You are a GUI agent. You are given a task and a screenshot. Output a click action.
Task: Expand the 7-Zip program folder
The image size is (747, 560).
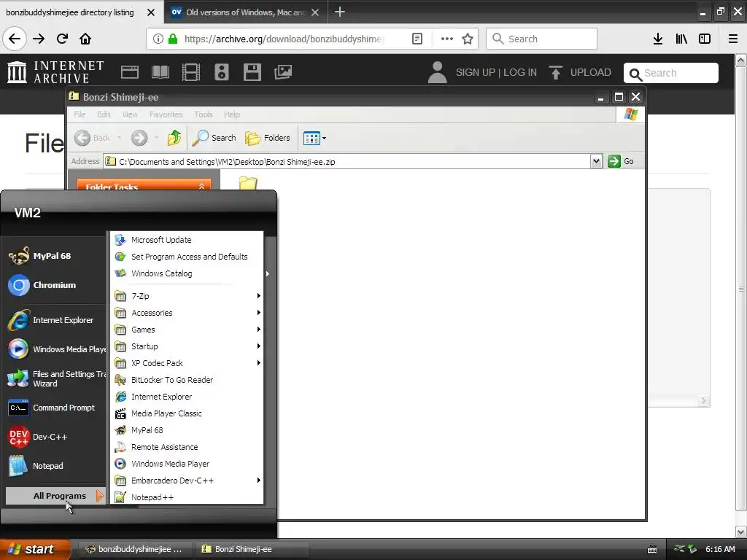tap(187, 296)
